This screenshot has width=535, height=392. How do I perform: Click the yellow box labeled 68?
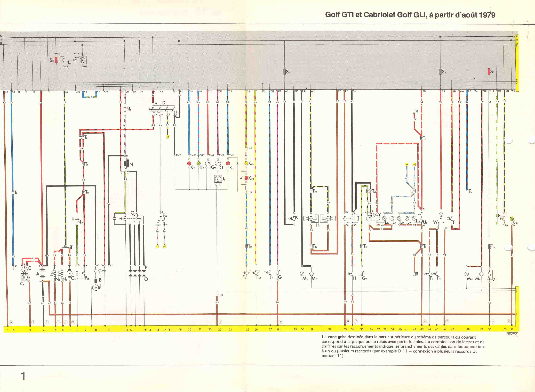coord(414,165)
